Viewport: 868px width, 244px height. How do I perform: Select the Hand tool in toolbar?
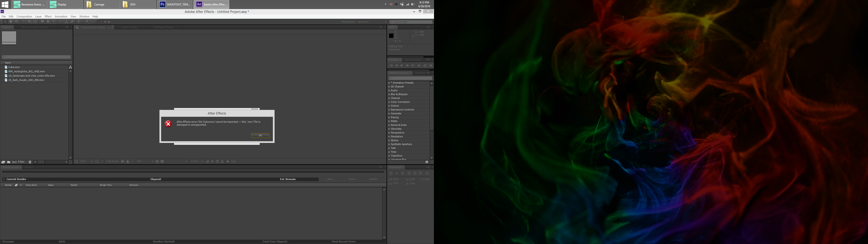point(11,21)
